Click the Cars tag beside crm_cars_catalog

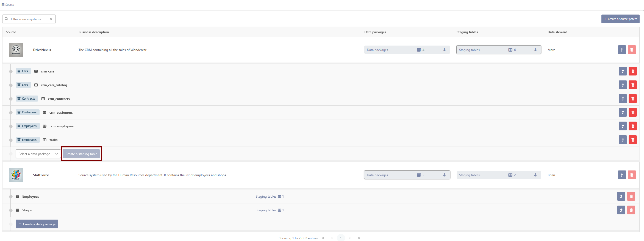click(x=23, y=85)
